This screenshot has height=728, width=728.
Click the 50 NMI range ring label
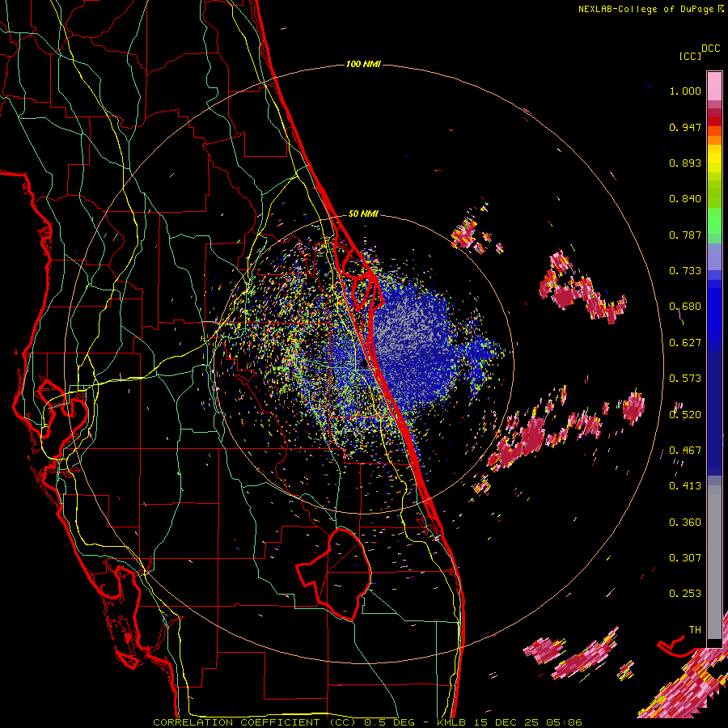tap(363, 214)
